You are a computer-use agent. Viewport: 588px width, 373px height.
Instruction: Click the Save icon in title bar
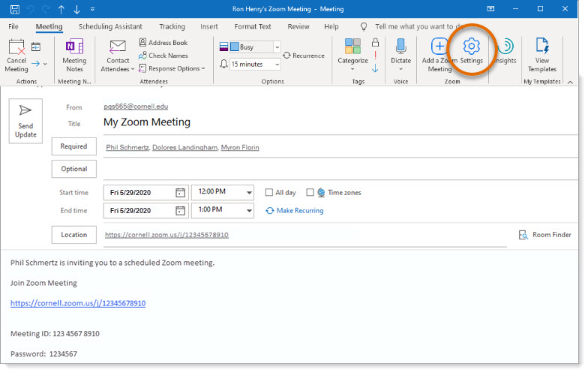15,9
